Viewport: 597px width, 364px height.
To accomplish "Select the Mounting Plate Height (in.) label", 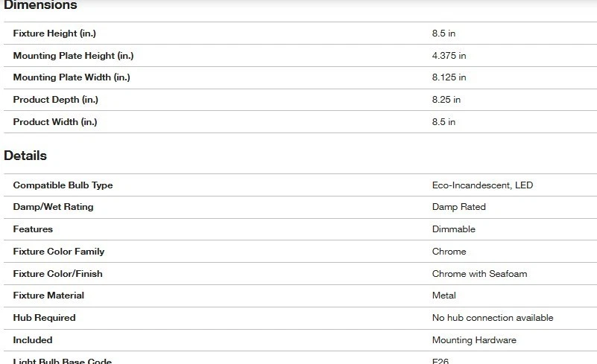I will pyautogui.click(x=73, y=56).
